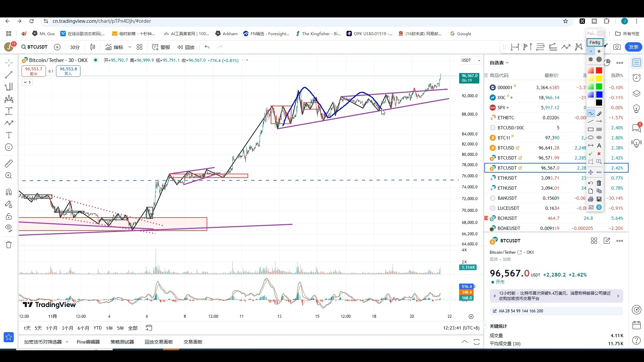The image size is (644, 362).
Task: Select the ETHBTC row in watchlist
Action: (556, 118)
